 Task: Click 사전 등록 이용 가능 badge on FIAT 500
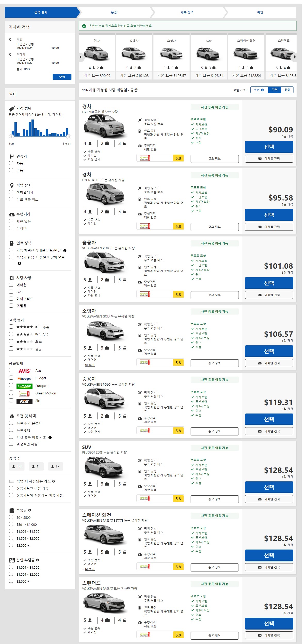click(215, 107)
